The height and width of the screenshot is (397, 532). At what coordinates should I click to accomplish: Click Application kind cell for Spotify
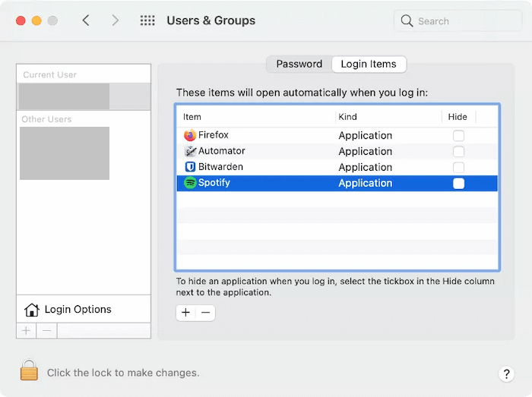click(x=365, y=183)
